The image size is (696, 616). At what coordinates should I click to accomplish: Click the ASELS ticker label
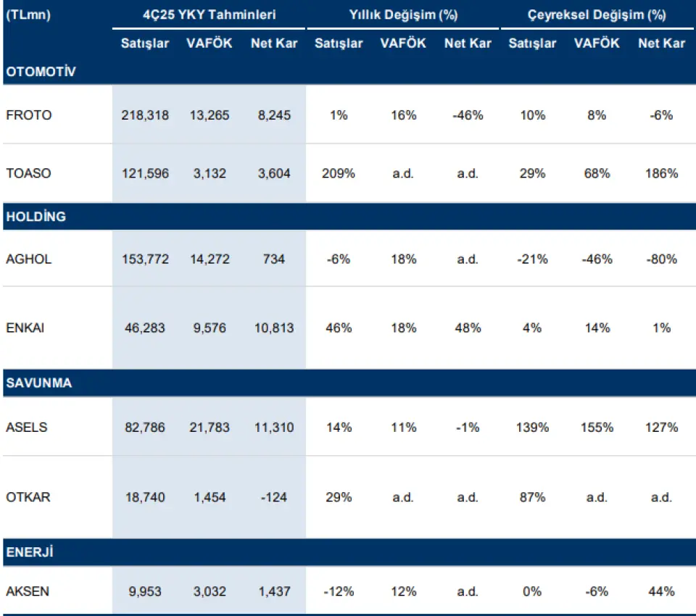[x=27, y=428]
